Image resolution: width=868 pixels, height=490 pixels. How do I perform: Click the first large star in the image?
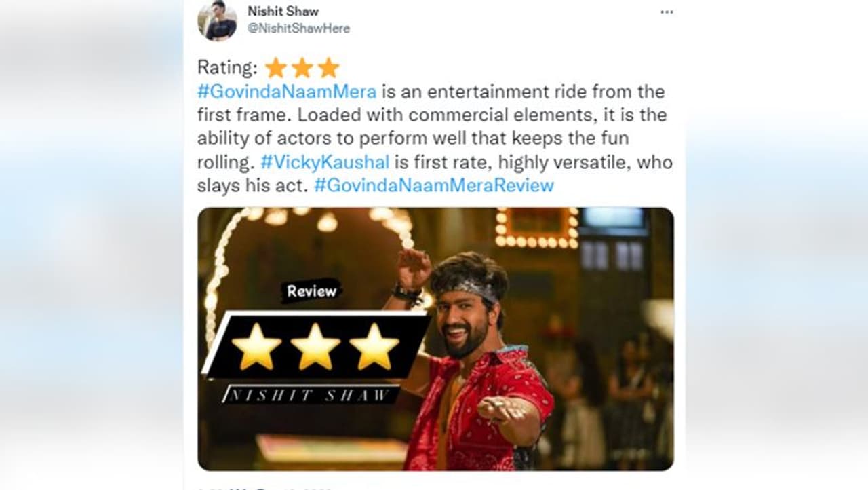click(256, 346)
